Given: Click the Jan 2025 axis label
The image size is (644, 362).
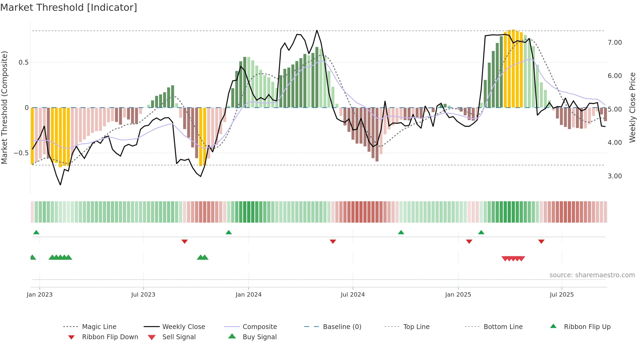Looking at the screenshot, I should point(458,295).
